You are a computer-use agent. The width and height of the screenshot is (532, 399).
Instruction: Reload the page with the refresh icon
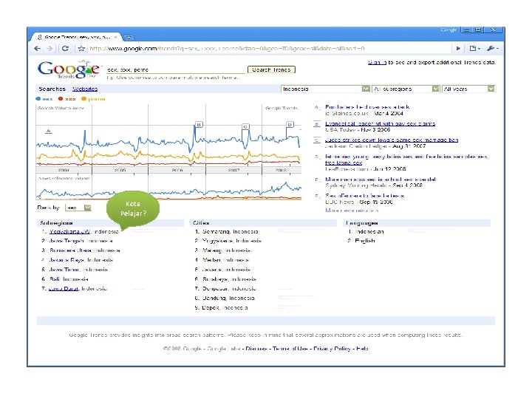65,49
